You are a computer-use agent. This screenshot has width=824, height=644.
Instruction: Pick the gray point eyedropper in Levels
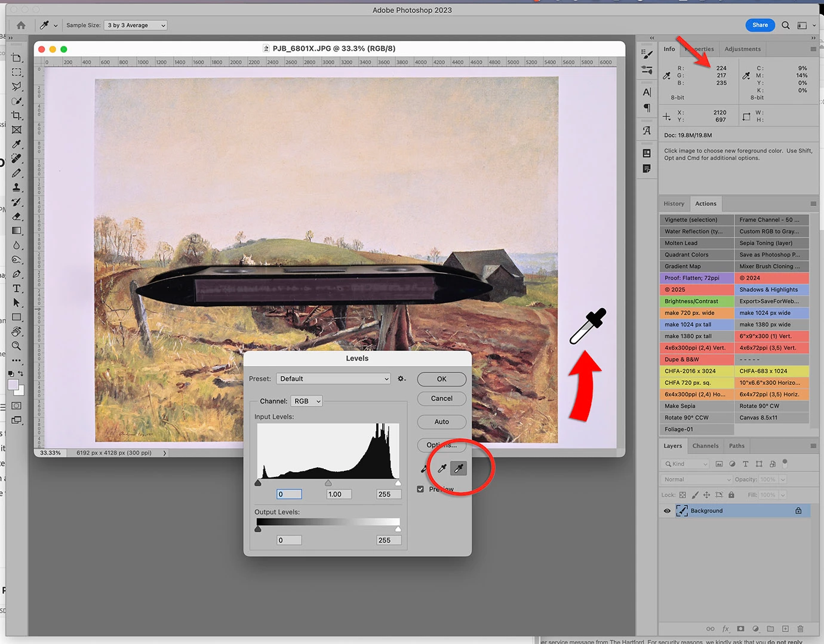click(x=442, y=469)
